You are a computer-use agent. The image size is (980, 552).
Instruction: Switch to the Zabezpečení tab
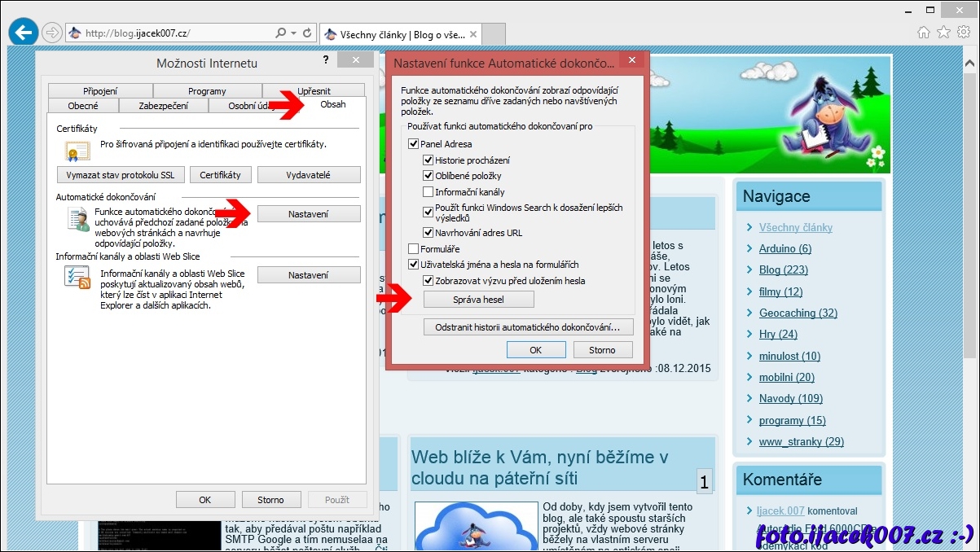pyautogui.click(x=163, y=106)
